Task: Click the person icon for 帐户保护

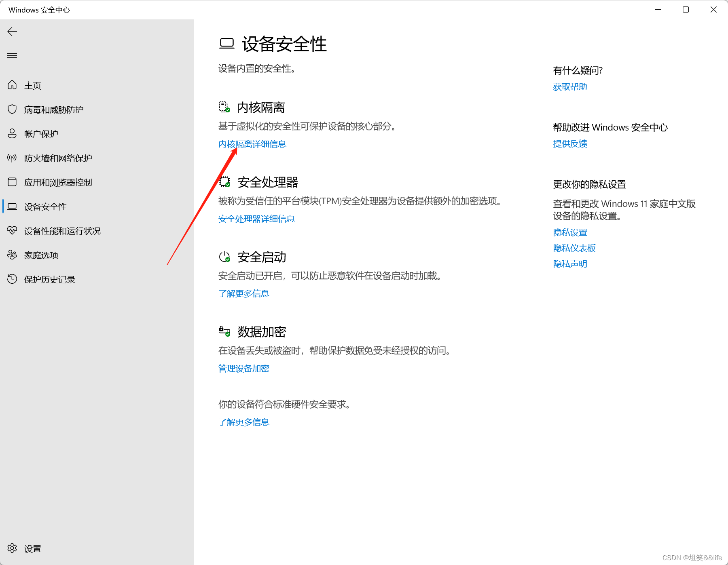Action: 12,133
